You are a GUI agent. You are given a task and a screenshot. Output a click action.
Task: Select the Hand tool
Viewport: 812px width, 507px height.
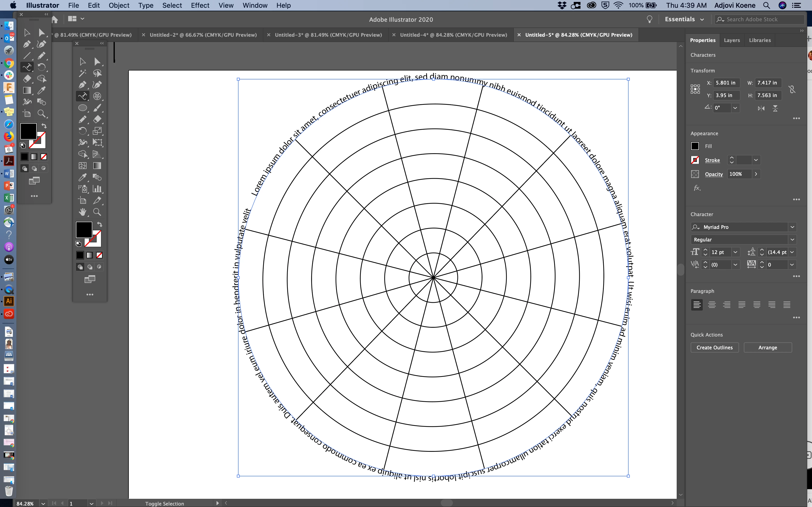[x=83, y=212]
